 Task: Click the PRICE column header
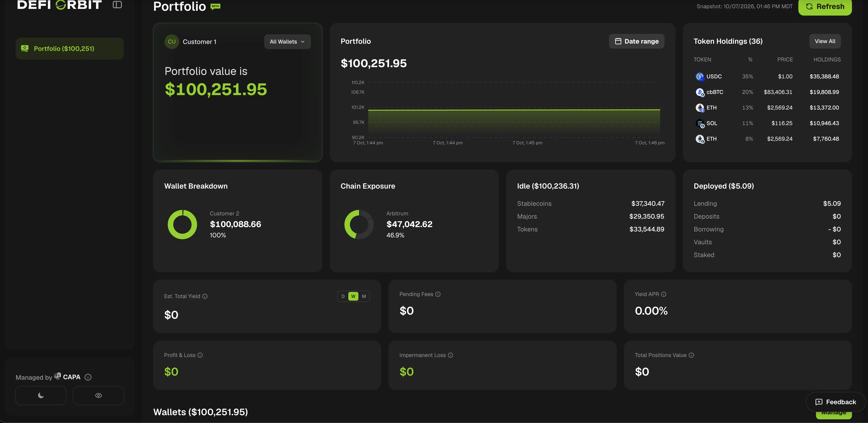point(785,60)
